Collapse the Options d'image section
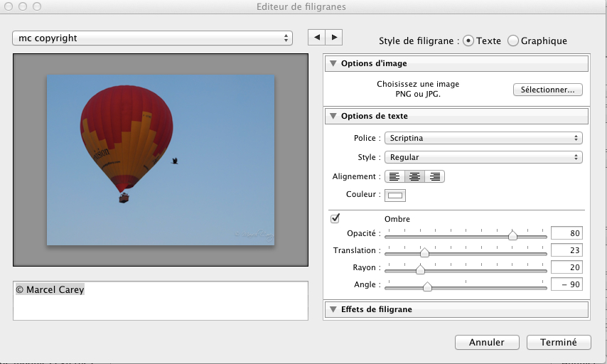607x364 pixels. click(332, 63)
